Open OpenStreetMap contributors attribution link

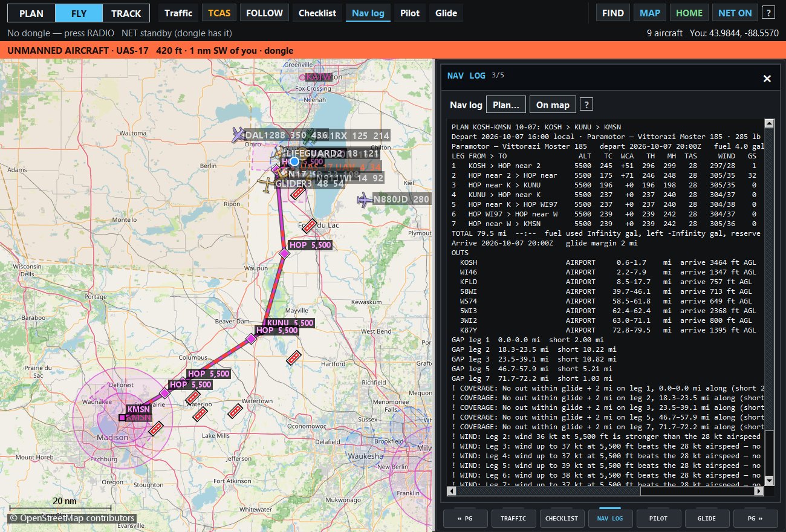pos(72,518)
